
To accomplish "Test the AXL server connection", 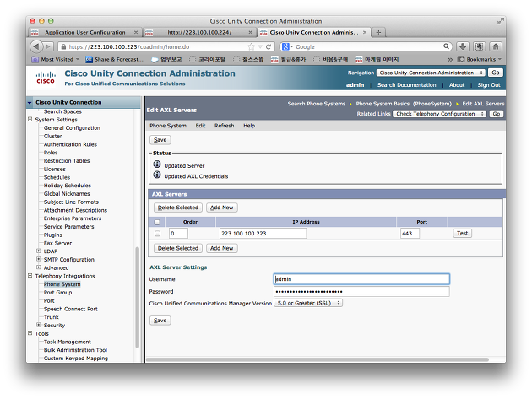I will tap(462, 233).
